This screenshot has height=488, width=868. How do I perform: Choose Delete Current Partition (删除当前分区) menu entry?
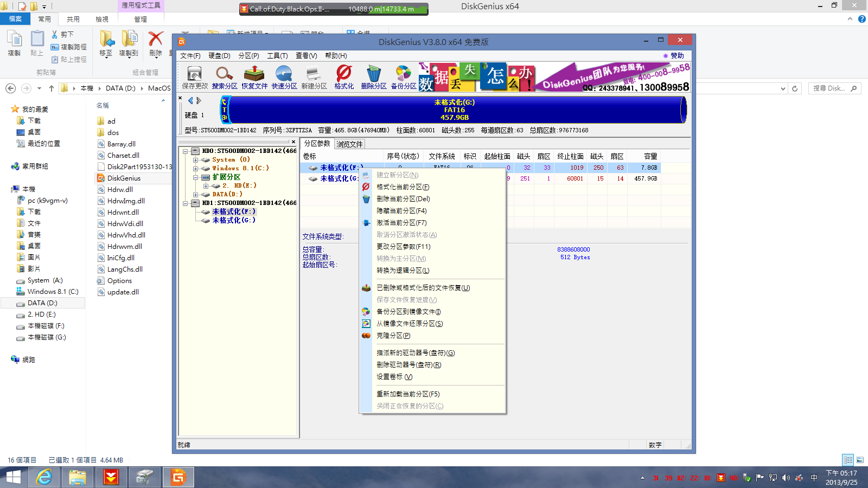tap(432, 199)
